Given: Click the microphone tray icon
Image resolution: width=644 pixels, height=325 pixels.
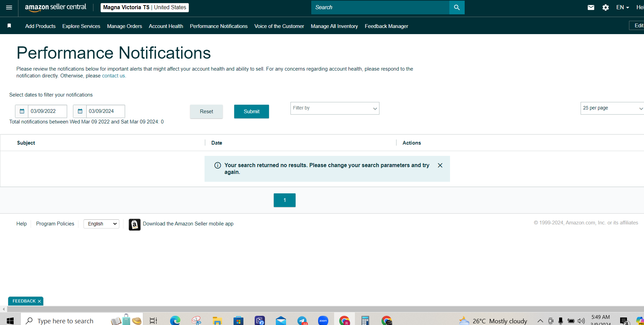Looking at the screenshot, I should pyautogui.click(x=560, y=321).
